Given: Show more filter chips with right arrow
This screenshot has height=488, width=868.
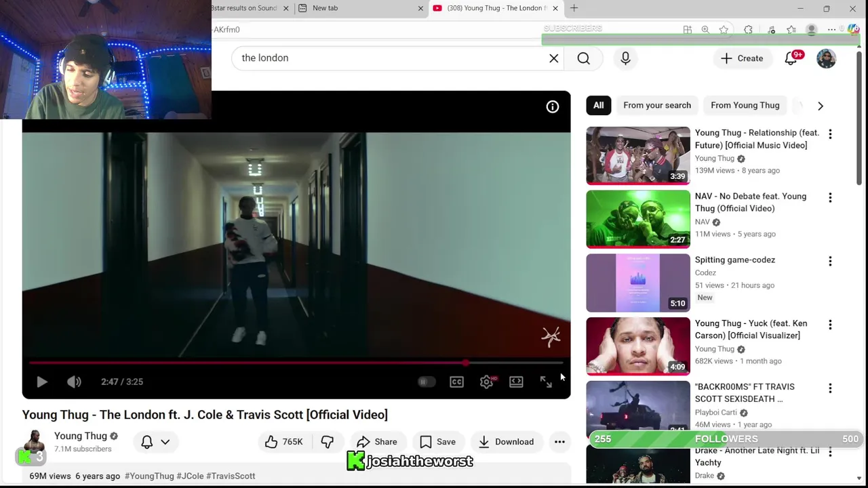Looking at the screenshot, I should point(821,106).
